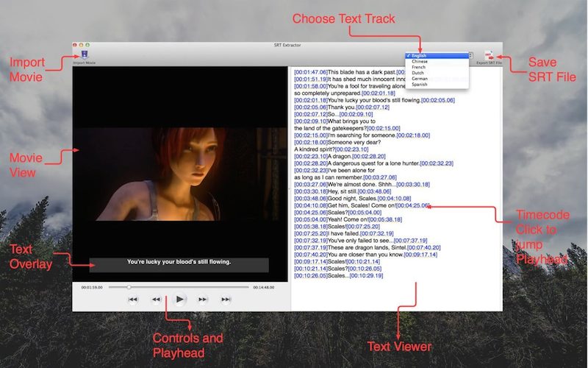Click the text 'Good night, Scales.'
This screenshot has height=368, width=588.
click(x=353, y=198)
